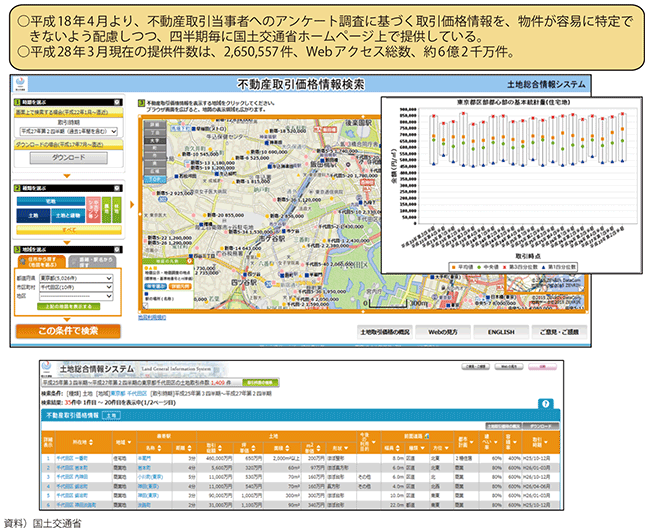Open the empty 地区 dropdown

tap(76, 296)
